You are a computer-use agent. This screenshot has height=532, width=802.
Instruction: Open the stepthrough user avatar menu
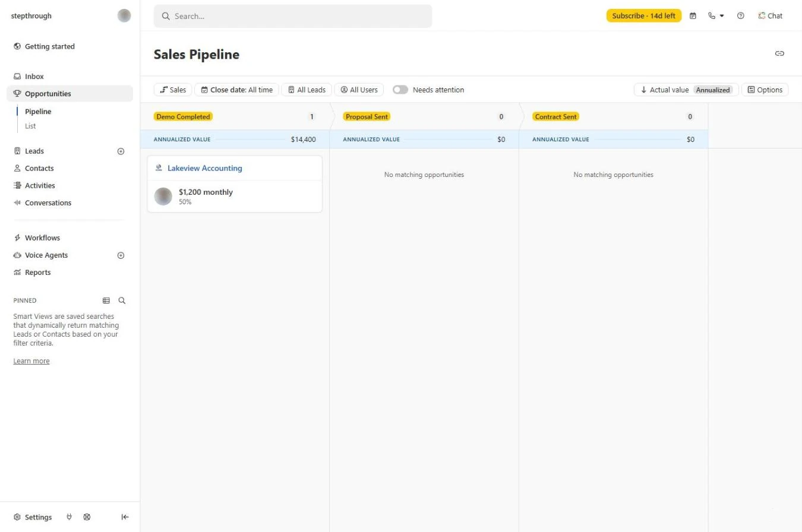(x=124, y=16)
